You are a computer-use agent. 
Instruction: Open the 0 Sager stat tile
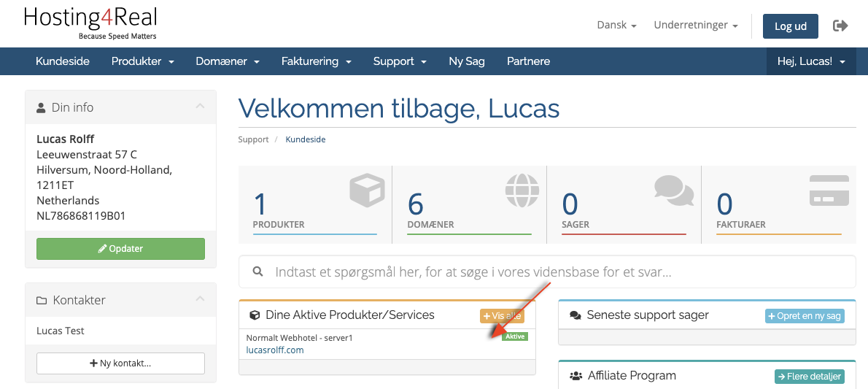tap(624, 204)
